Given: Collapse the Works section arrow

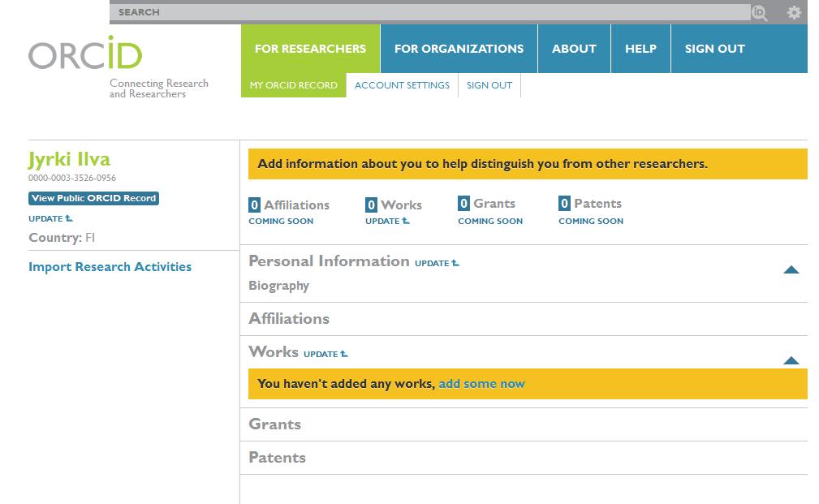Looking at the screenshot, I should click(x=791, y=360).
